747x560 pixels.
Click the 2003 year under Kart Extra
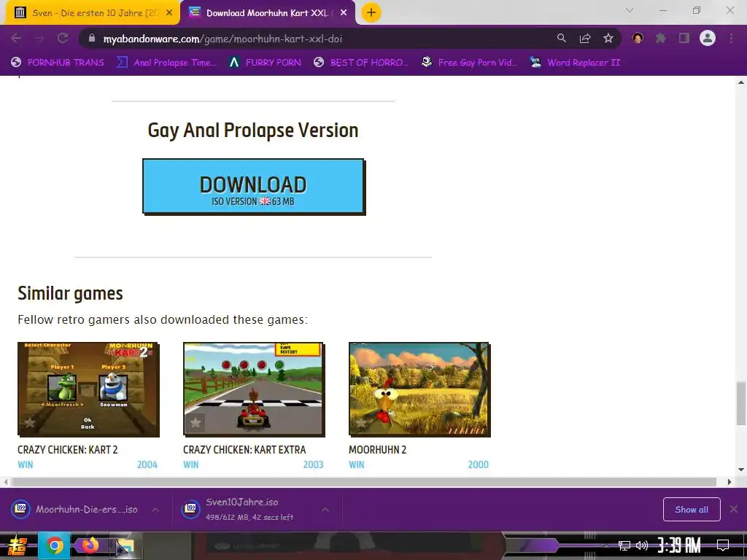tap(313, 464)
